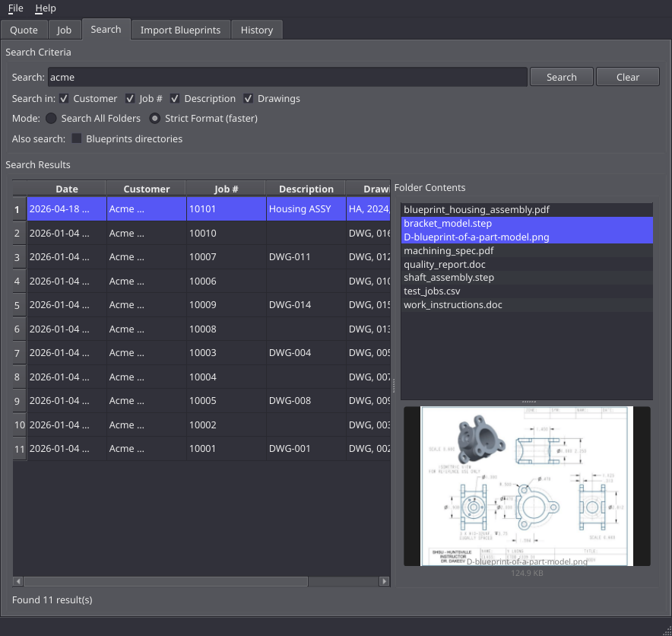Uncheck the Job # search option

click(x=130, y=99)
